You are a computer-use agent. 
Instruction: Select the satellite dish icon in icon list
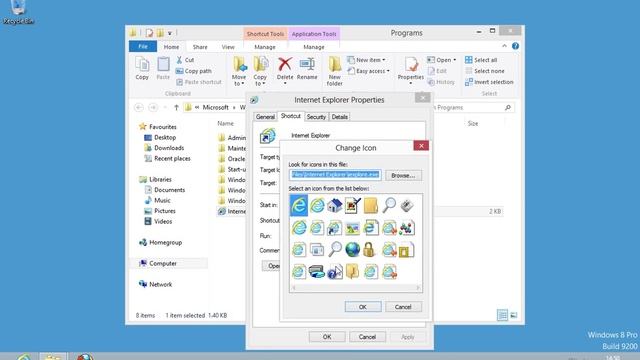(x=407, y=205)
